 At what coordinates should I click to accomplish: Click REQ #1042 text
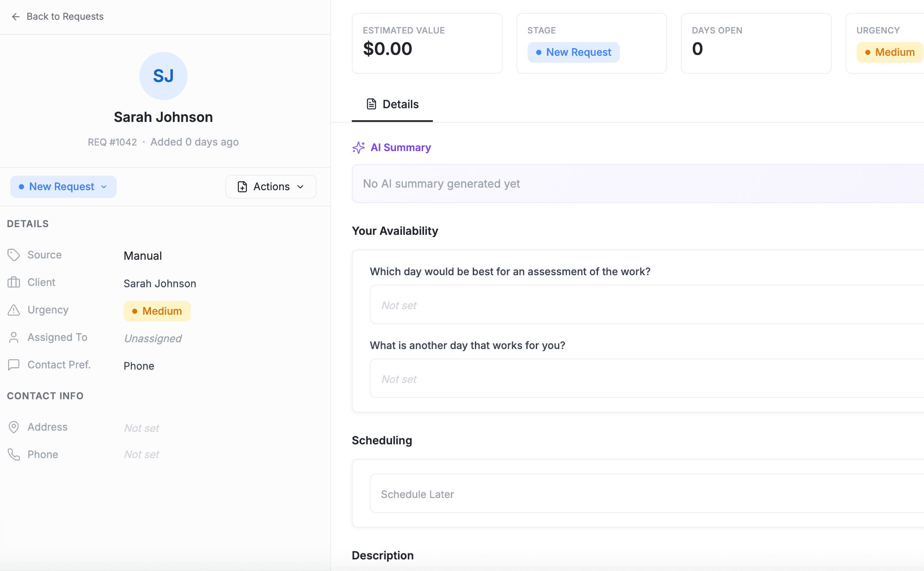point(112,142)
